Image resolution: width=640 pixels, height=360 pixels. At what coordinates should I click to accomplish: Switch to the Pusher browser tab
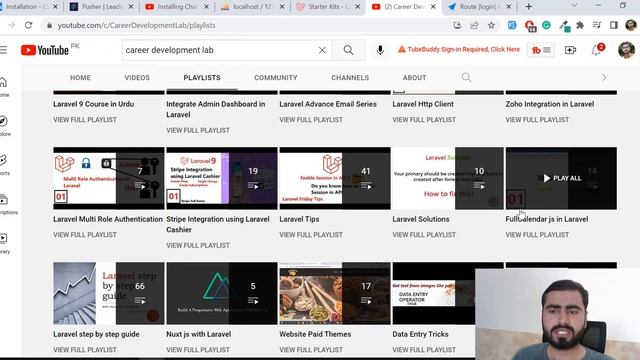pos(101,7)
